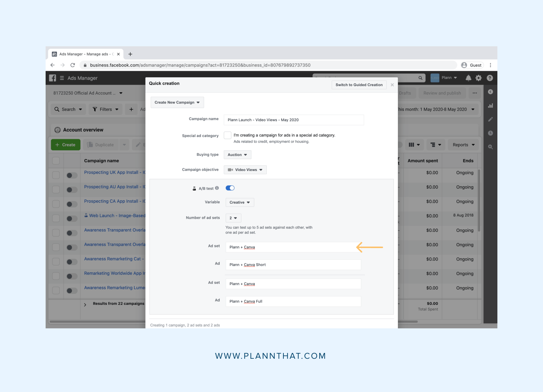Click the search magnifier in top search bar
The width and height of the screenshot is (543, 392).
420,78
